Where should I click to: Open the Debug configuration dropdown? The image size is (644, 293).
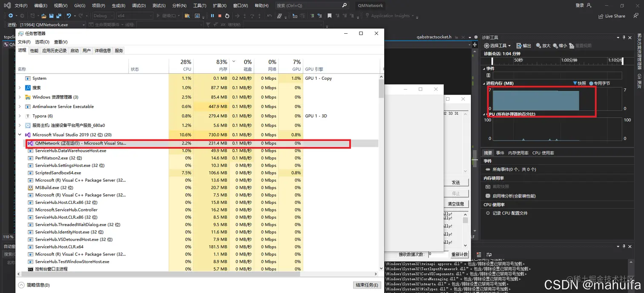[103, 16]
